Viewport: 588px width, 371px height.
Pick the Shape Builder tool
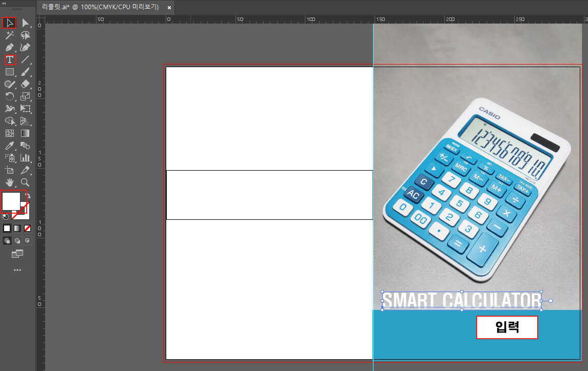click(9, 121)
